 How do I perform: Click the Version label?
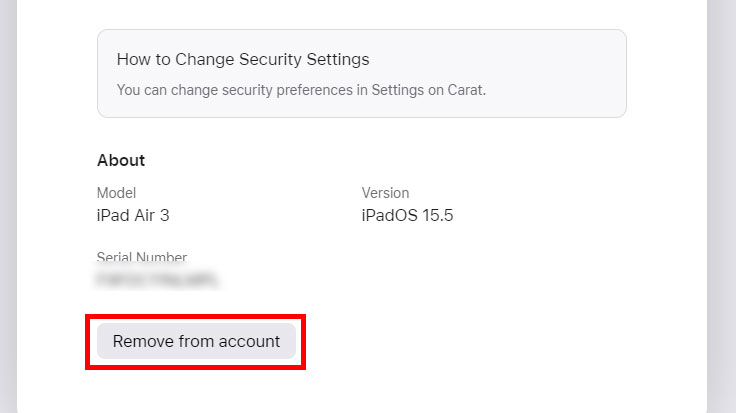pos(385,193)
